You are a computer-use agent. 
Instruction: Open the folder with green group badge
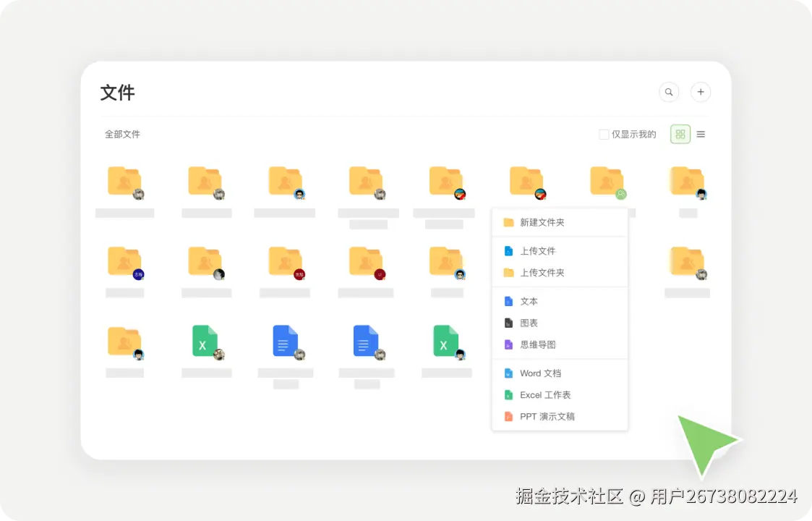coord(608,182)
